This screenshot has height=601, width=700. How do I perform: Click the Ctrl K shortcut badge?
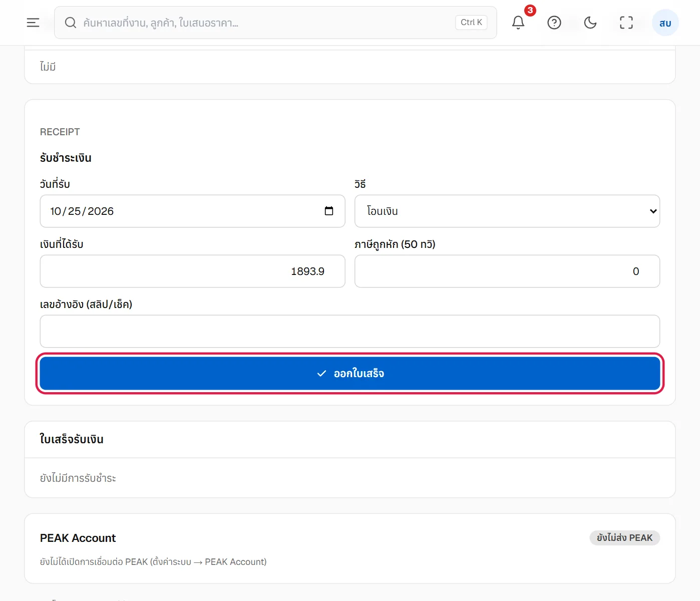(x=471, y=23)
